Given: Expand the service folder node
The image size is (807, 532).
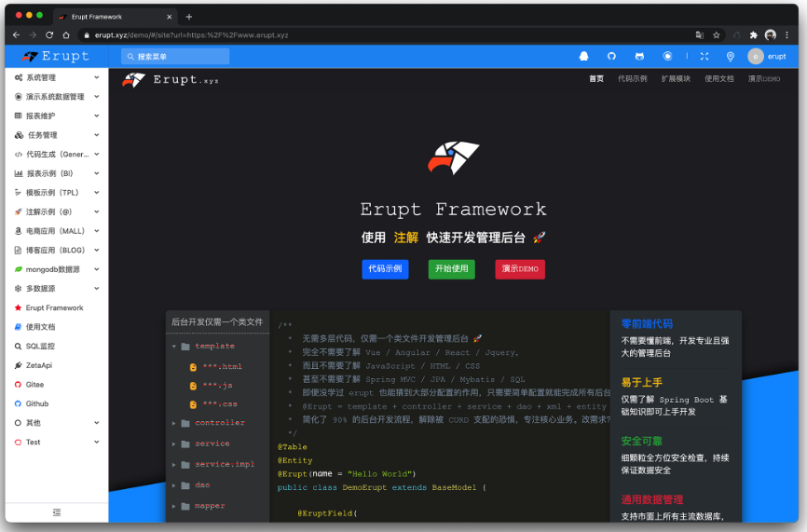Looking at the screenshot, I should tap(174, 443).
